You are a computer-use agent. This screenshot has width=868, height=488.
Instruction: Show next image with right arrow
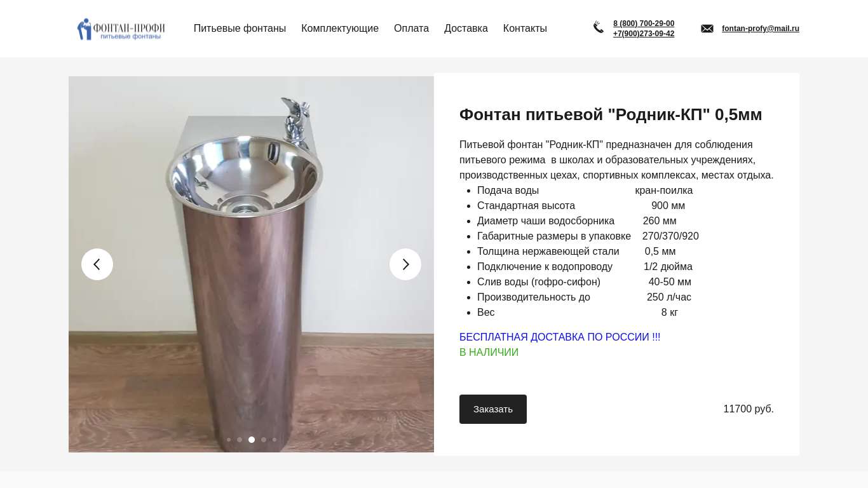click(x=405, y=264)
